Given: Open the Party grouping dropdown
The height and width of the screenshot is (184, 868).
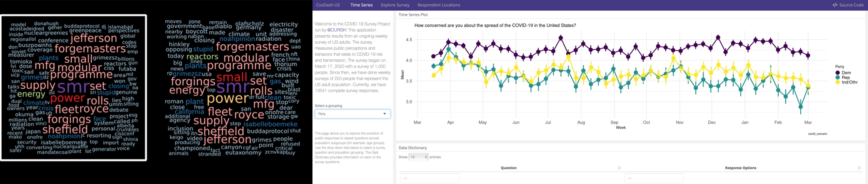Looking at the screenshot, I should pyautogui.click(x=352, y=114).
